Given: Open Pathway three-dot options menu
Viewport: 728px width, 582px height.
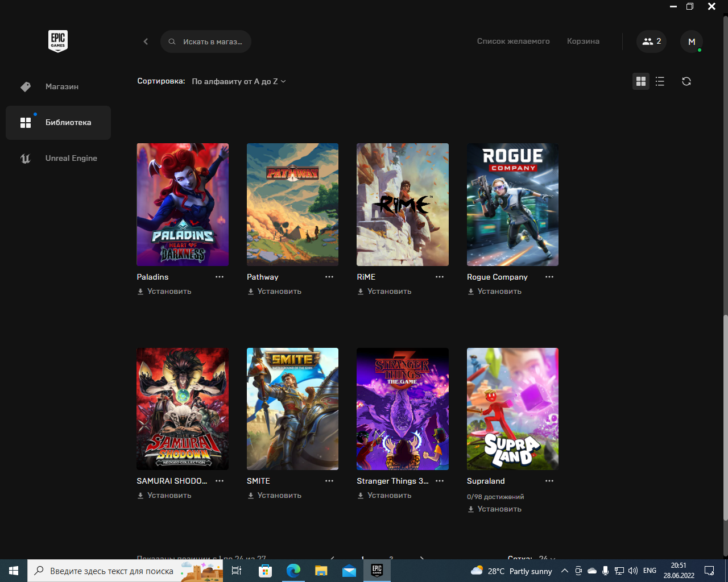Looking at the screenshot, I should (x=329, y=277).
